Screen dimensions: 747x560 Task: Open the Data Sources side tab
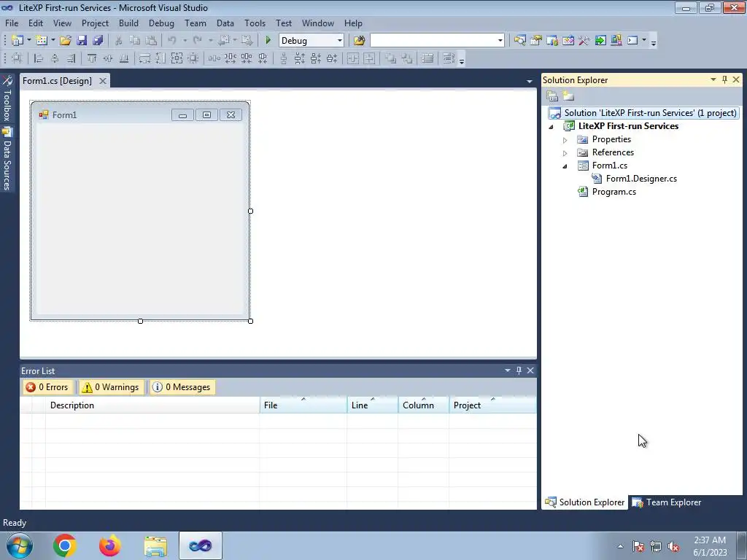[x=7, y=160]
